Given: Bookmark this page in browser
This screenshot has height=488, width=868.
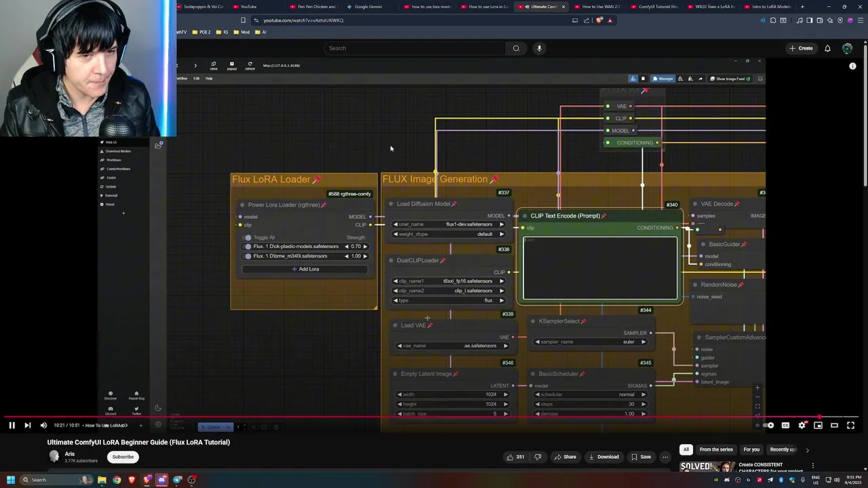Looking at the screenshot, I should (x=243, y=20).
